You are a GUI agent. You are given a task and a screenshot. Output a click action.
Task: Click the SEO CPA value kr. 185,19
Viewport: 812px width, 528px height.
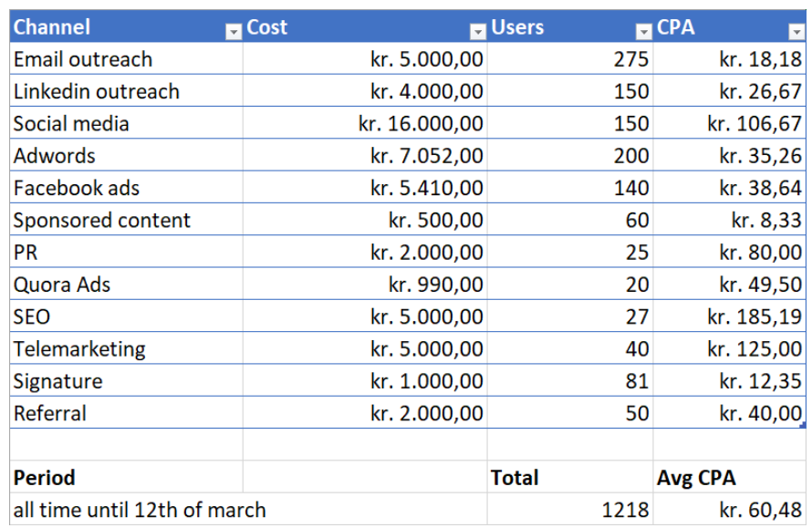[x=755, y=317]
